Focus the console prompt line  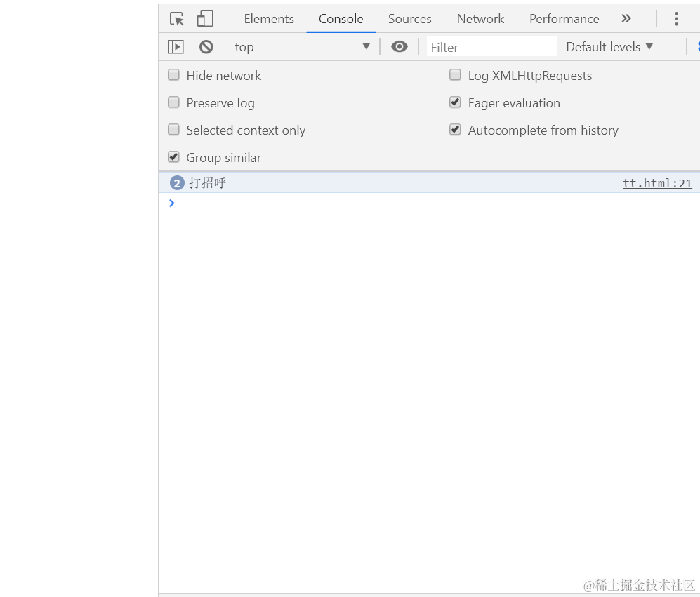[430, 203]
